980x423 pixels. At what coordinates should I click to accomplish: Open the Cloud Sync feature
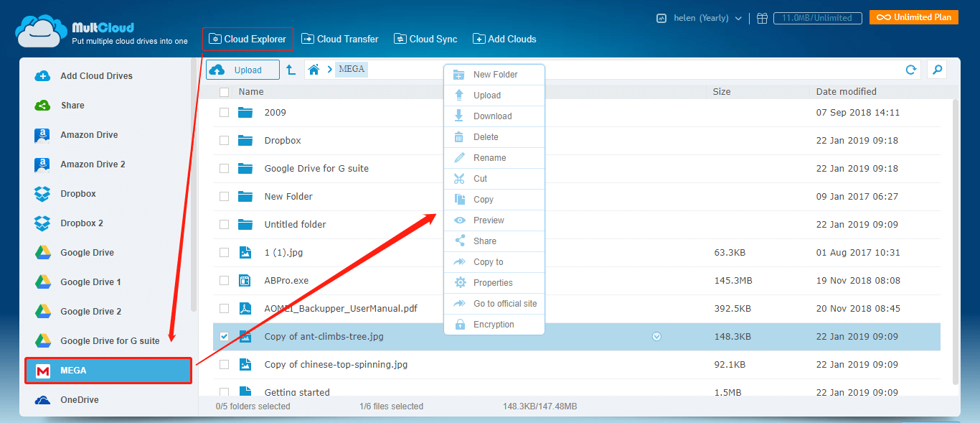(x=425, y=39)
